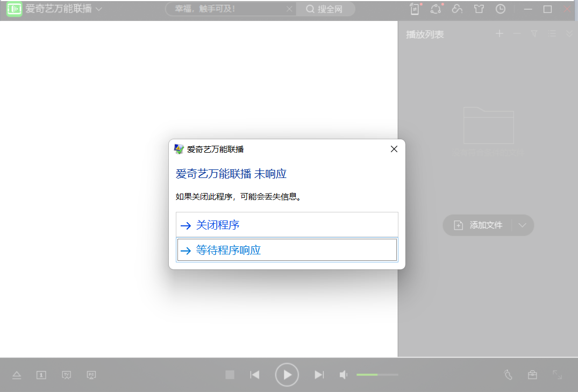Open the mobile phone cast icon
Viewport: 578px width, 392px height.
(415, 9)
